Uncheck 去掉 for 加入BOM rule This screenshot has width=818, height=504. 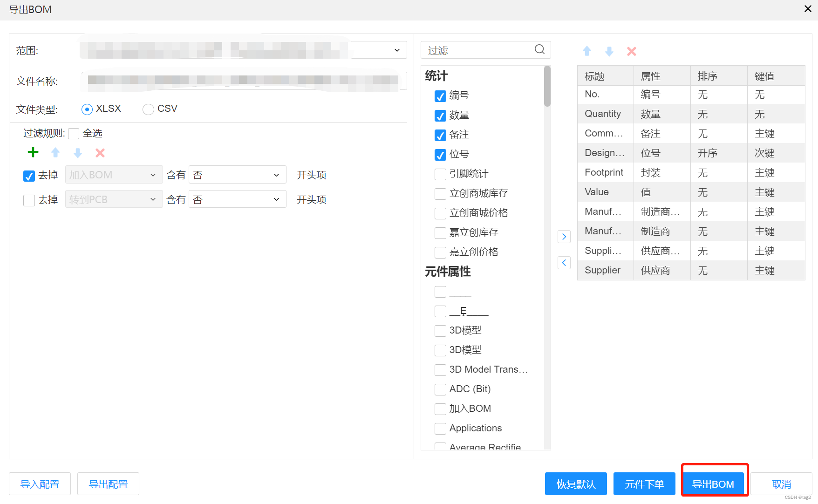click(x=29, y=176)
